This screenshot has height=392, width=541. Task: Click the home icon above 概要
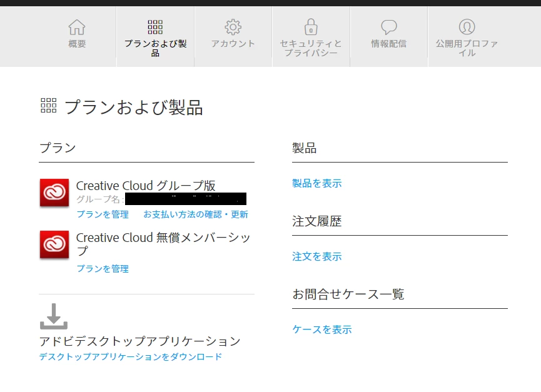pyautogui.click(x=76, y=27)
